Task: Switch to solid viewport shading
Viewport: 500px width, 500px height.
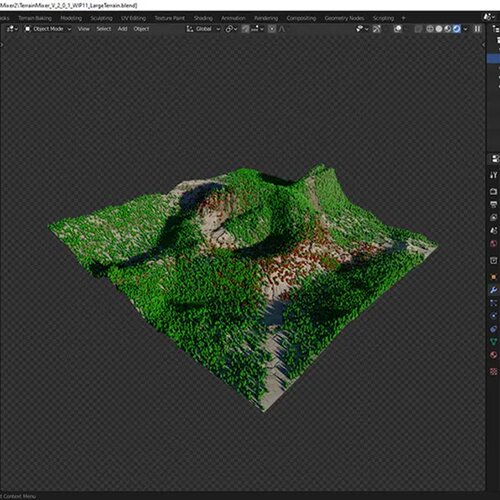Action: [439, 29]
